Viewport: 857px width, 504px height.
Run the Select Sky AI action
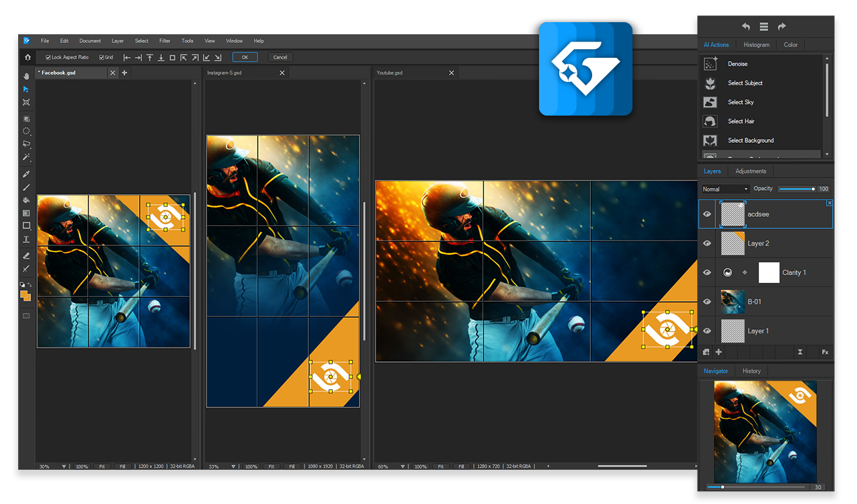coord(741,102)
